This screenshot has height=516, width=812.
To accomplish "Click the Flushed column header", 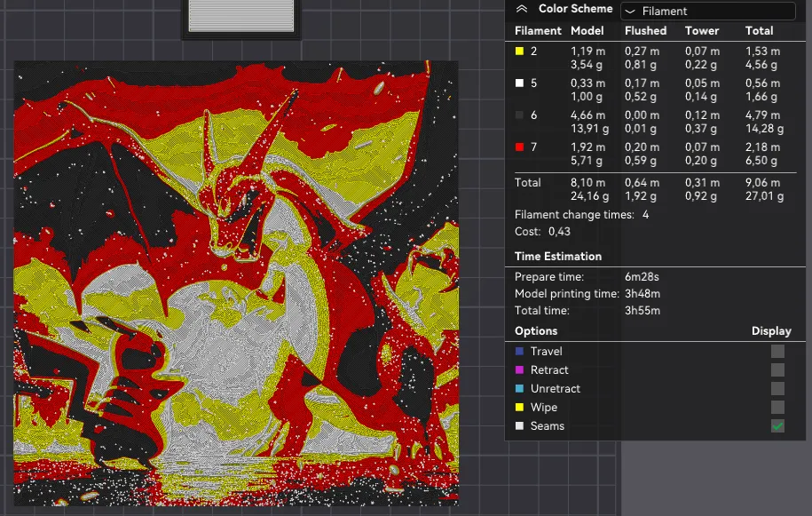I will click(x=645, y=30).
